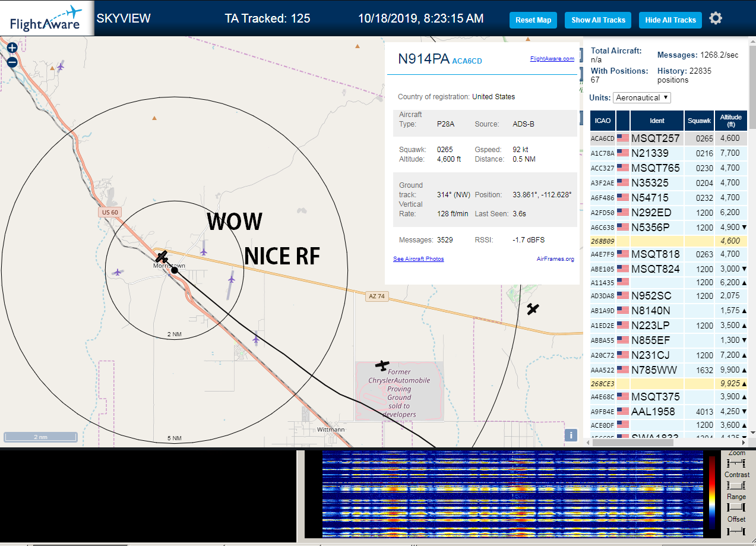The height and width of the screenshot is (546, 756).
Task: Sort the table by Altitude (ft) column
Action: [731, 121]
